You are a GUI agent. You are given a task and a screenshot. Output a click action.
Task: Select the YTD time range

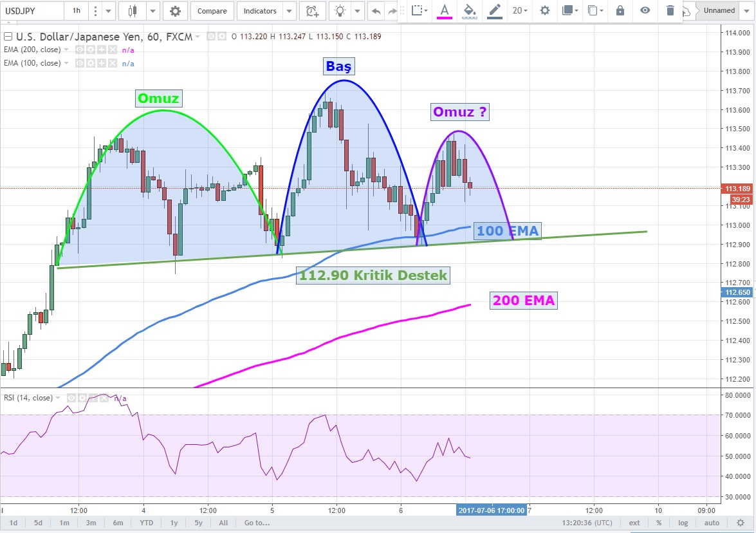(x=147, y=523)
